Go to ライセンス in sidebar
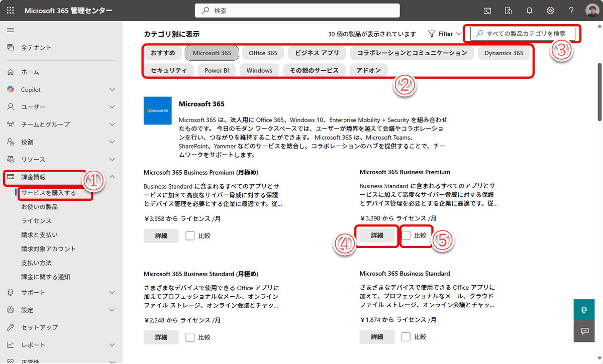The image size is (603, 364). click(x=36, y=221)
